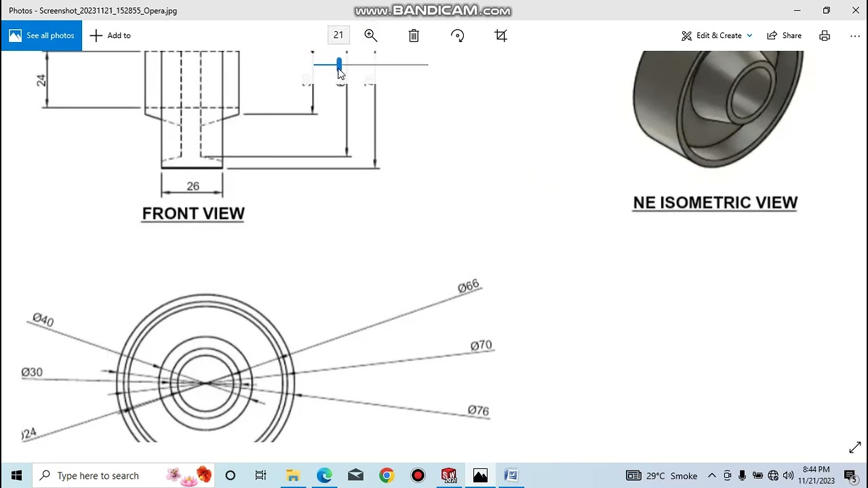The width and height of the screenshot is (868, 488).
Task: Click the NE ISOMETRIC VIEW label
Action: (715, 203)
